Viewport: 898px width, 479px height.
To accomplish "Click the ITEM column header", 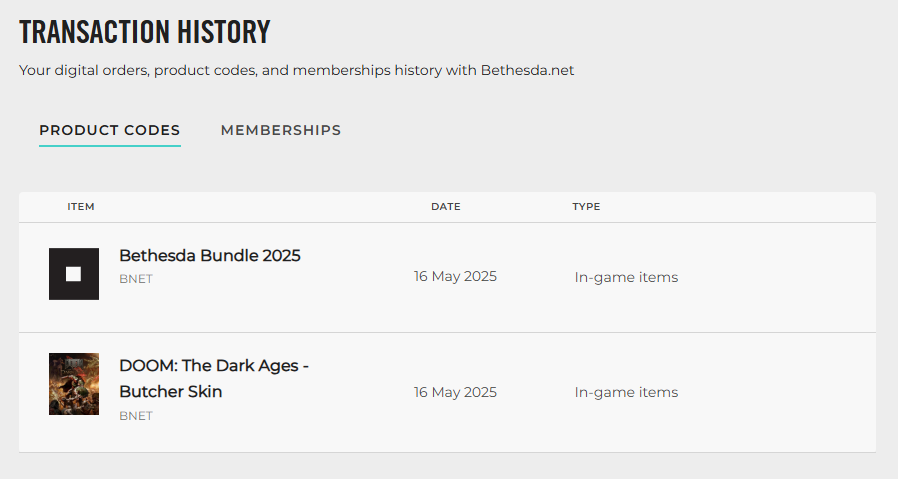I will point(81,207).
